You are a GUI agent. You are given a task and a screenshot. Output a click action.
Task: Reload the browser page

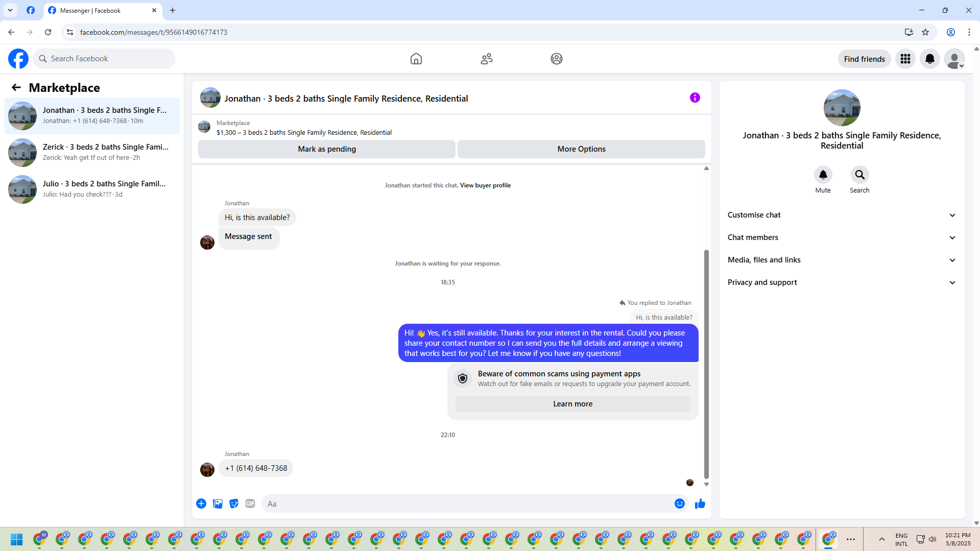tap(48, 32)
